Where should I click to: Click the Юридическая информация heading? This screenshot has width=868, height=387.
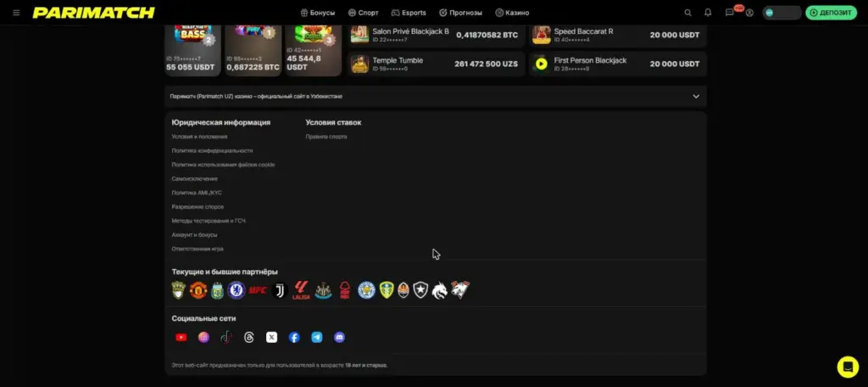coord(221,122)
